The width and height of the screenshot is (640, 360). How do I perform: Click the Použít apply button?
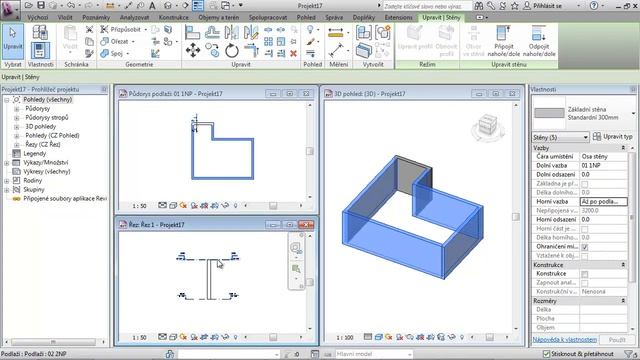[x=617, y=340]
